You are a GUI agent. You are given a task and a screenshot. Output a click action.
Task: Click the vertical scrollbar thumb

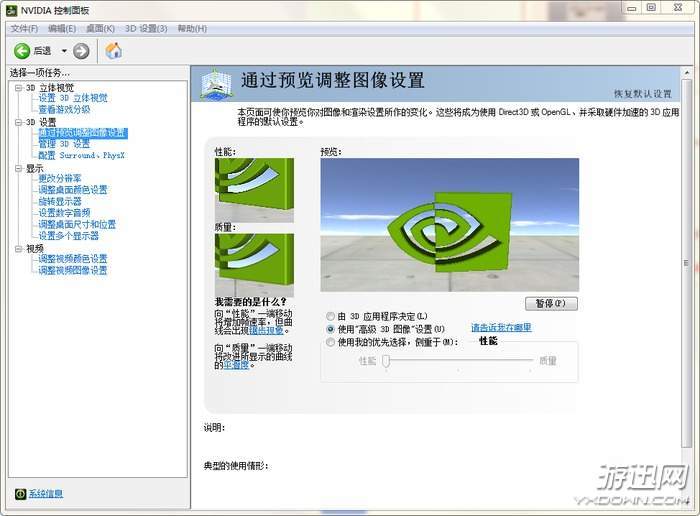[x=687, y=263]
